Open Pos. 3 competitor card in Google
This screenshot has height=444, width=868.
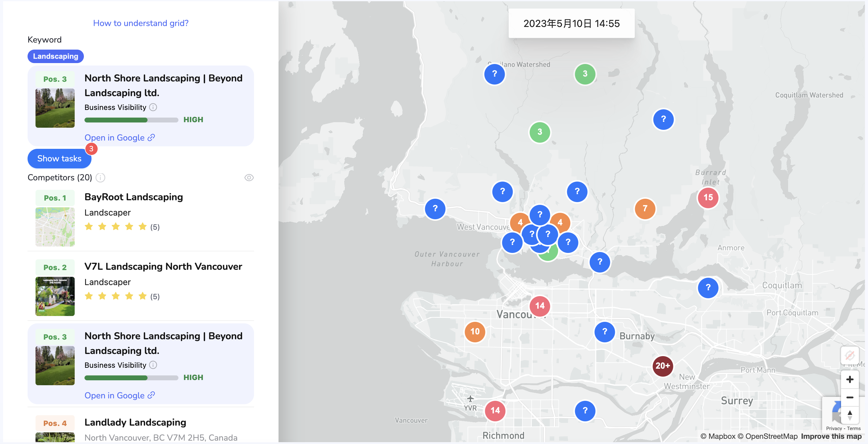click(x=120, y=395)
